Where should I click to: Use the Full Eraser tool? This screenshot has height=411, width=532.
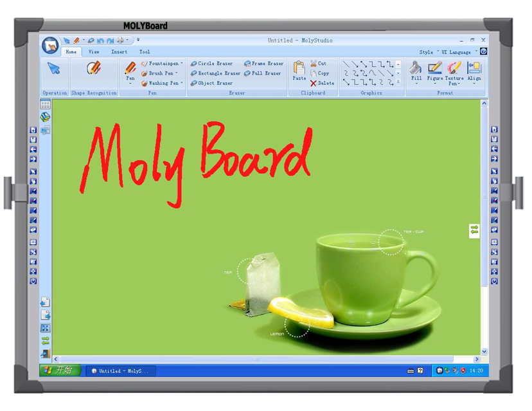(x=262, y=73)
